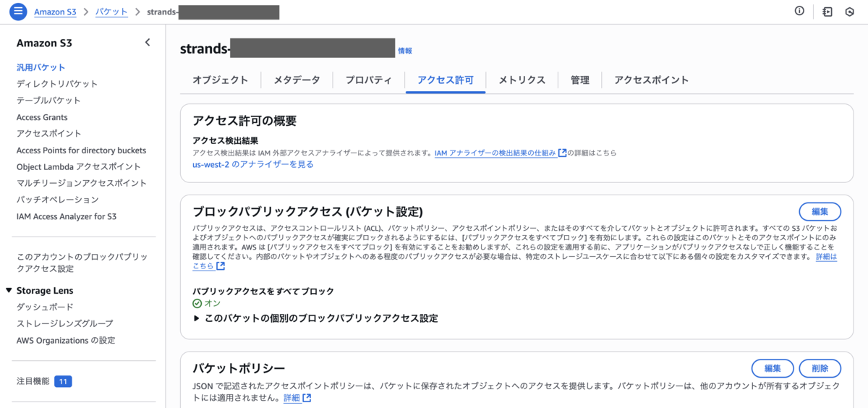Collapse the Amazon S3 sidebar

pos(148,43)
